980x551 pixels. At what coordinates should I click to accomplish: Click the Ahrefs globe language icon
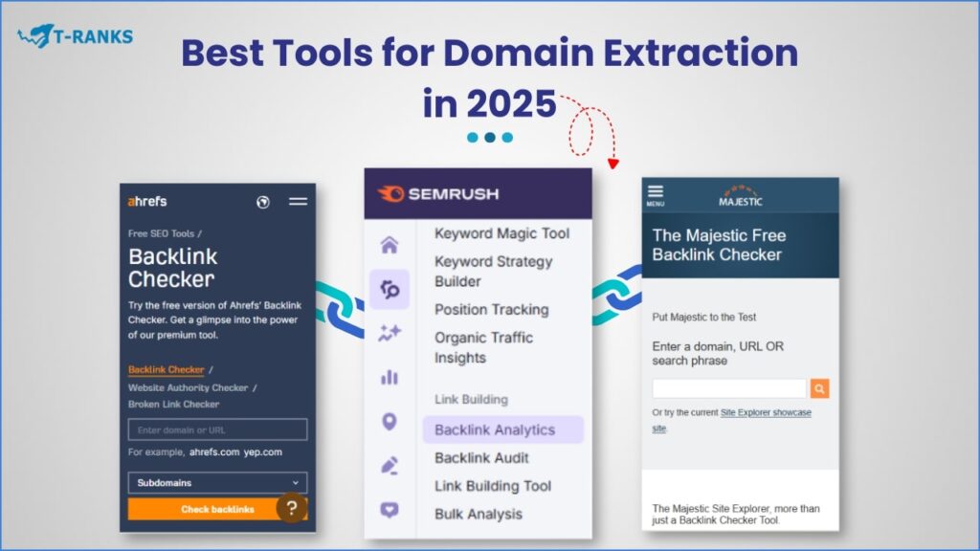click(263, 202)
